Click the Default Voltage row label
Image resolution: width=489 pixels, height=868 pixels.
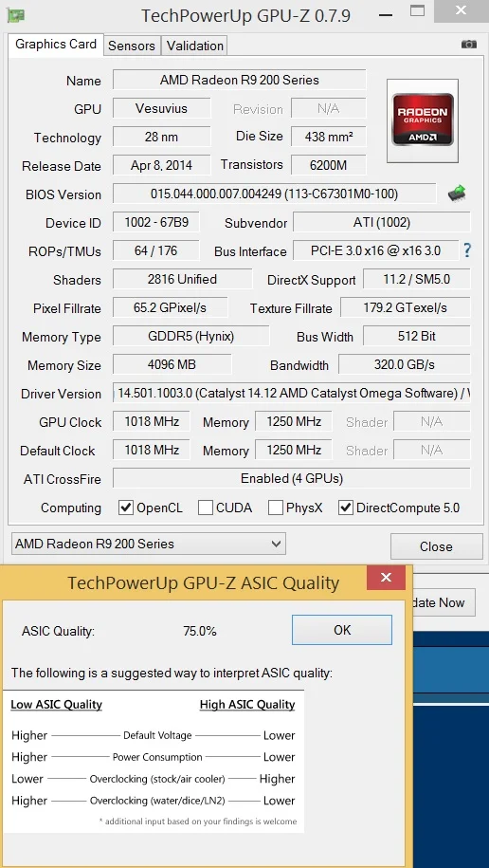coord(157,736)
